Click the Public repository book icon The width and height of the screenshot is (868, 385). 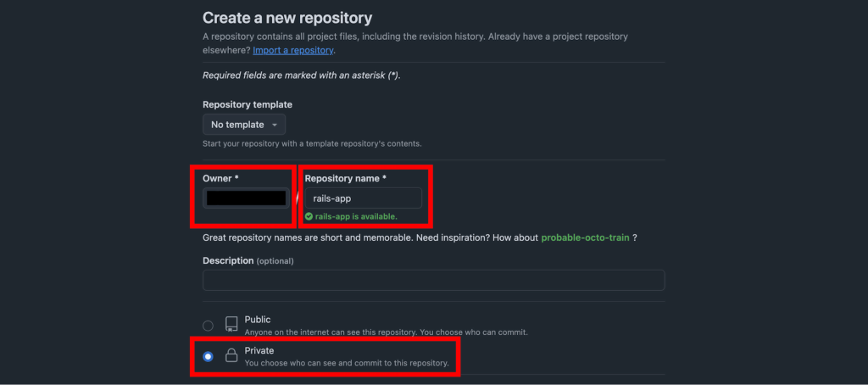pyautogui.click(x=231, y=325)
